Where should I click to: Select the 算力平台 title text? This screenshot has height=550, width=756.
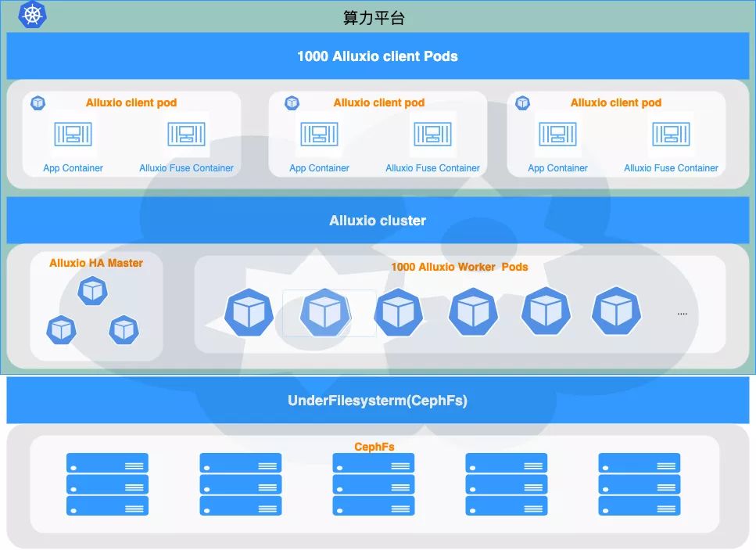374,18
